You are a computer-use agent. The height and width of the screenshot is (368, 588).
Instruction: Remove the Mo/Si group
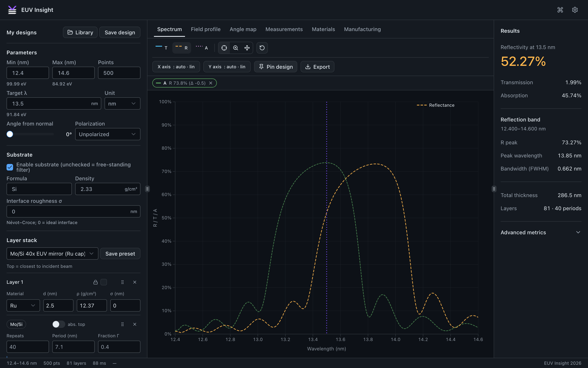135,324
